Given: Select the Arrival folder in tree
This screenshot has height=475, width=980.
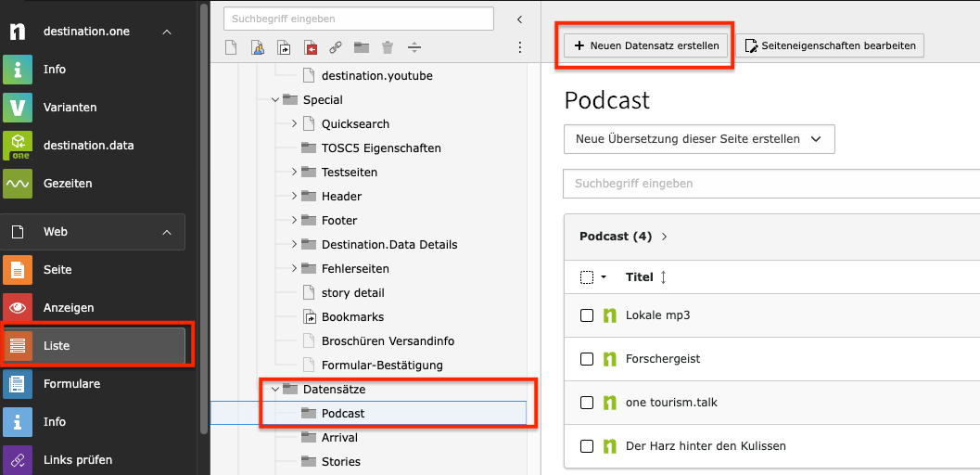Looking at the screenshot, I should pyautogui.click(x=339, y=438).
